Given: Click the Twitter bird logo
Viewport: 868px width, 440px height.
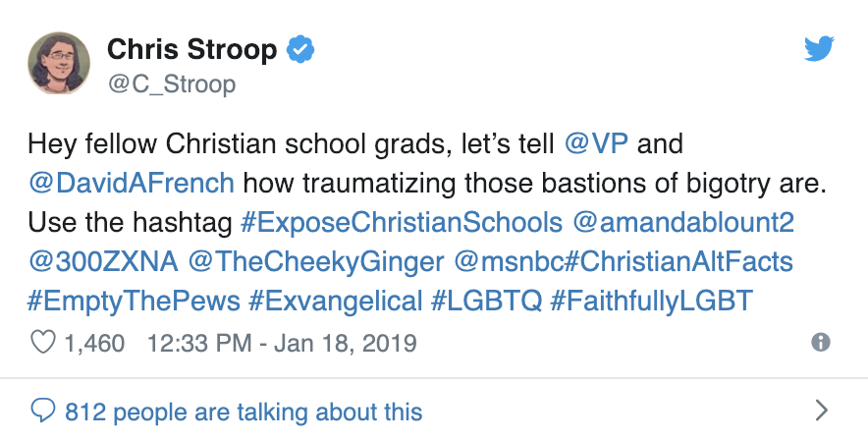Looking at the screenshot, I should click(819, 49).
